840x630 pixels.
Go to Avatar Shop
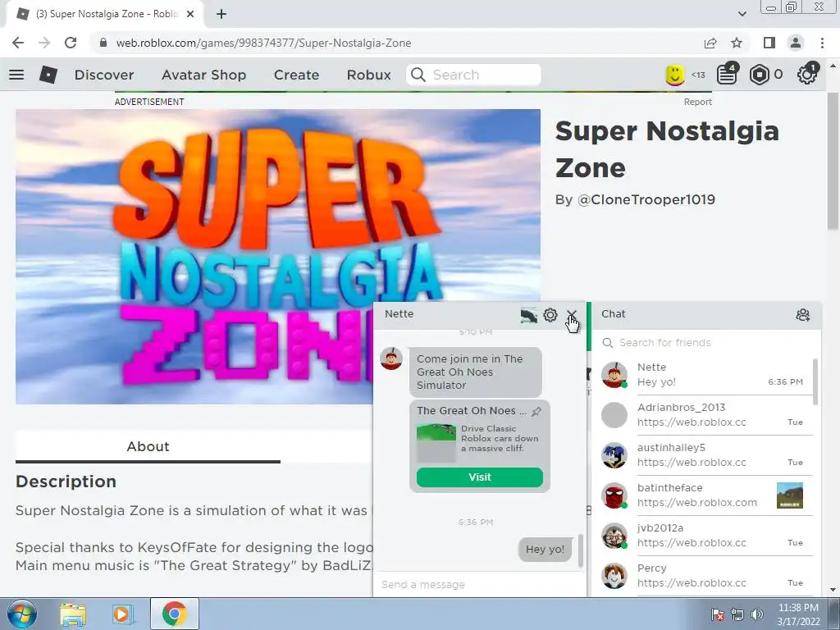pyautogui.click(x=203, y=75)
